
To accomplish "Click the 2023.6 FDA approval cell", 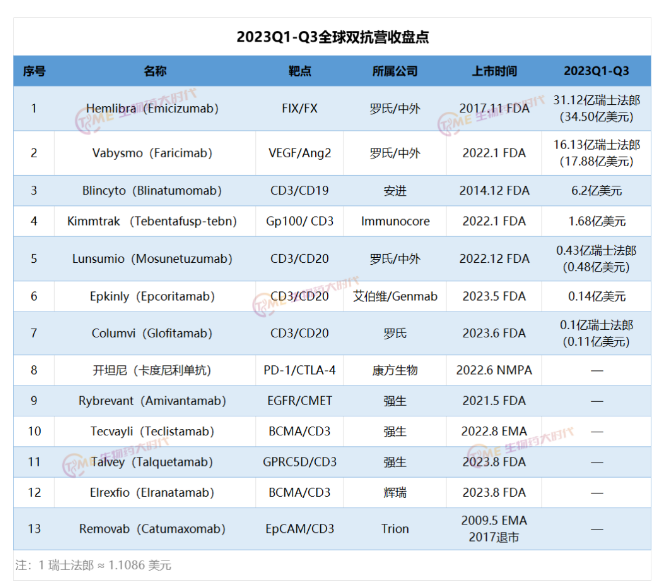I will (x=494, y=333).
